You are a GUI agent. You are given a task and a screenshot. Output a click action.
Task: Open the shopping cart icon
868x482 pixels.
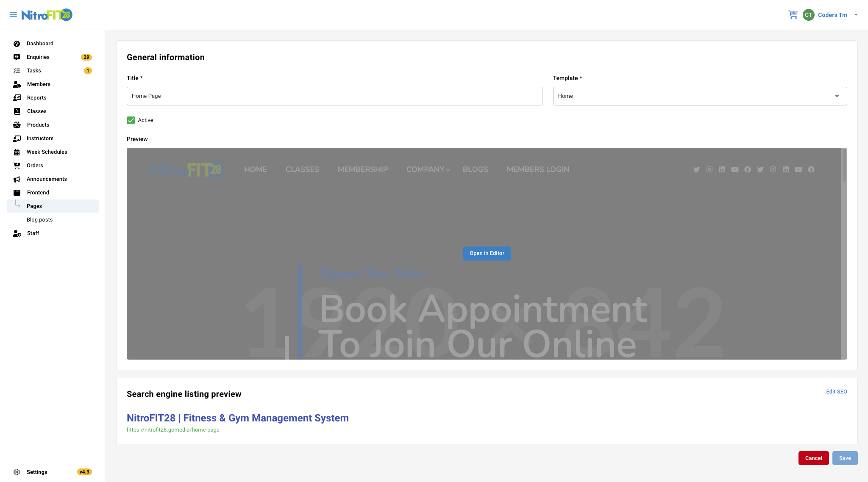tap(793, 15)
